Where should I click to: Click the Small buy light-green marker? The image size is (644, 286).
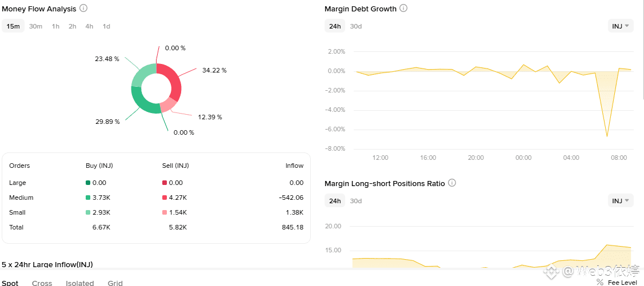click(x=88, y=212)
